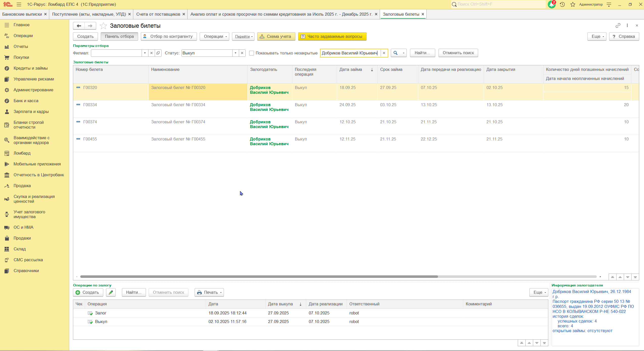Click the edit pencil icon in operations
644x351 pixels.
111,292
